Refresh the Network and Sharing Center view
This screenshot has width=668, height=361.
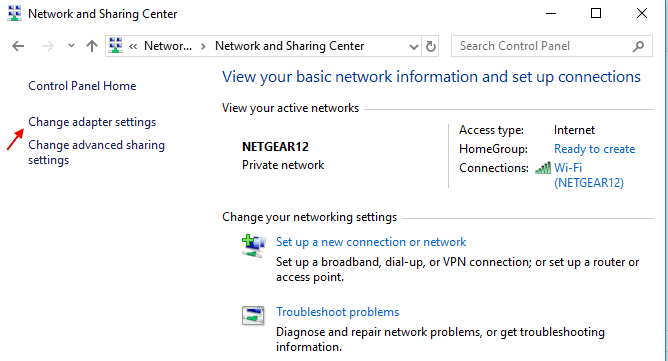point(431,46)
